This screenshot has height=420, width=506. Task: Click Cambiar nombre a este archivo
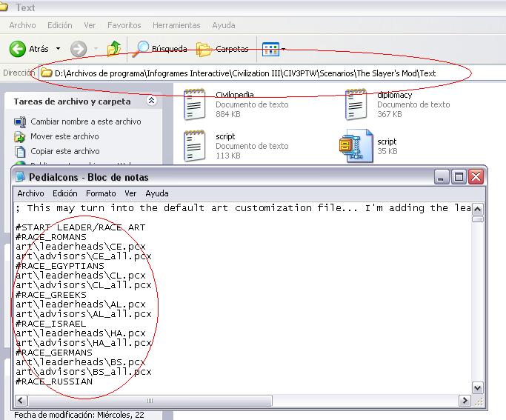[x=85, y=121]
